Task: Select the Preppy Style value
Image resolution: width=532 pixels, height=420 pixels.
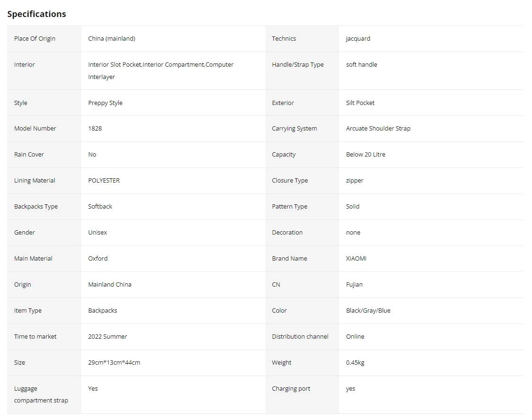Action: (x=105, y=103)
